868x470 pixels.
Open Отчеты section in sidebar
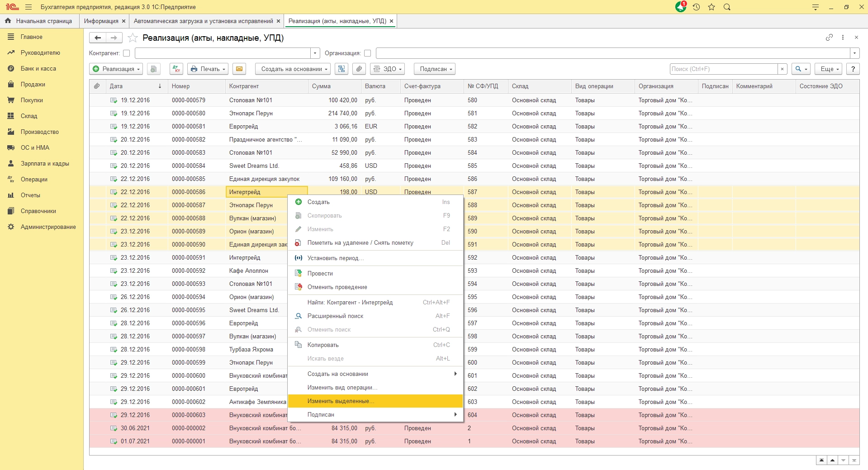click(30, 195)
